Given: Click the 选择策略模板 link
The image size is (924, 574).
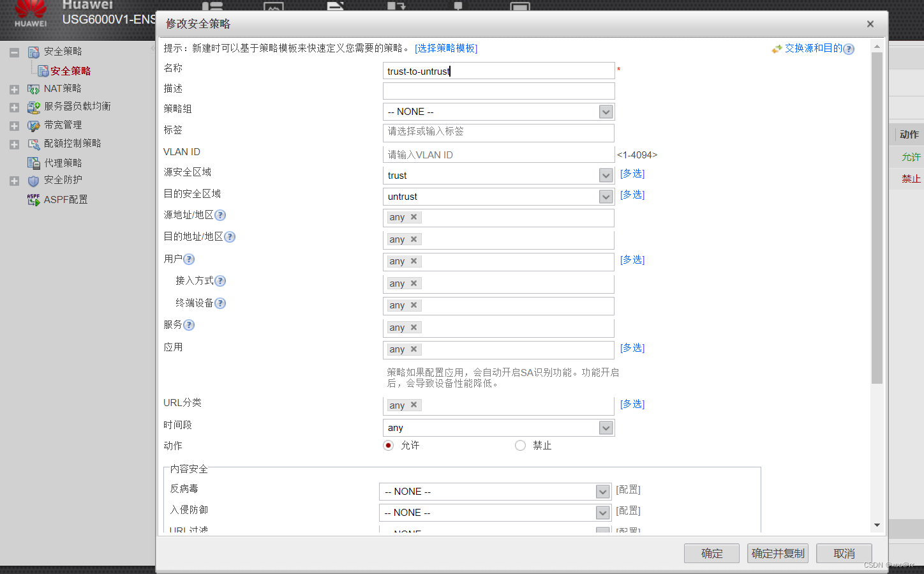Looking at the screenshot, I should [x=446, y=49].
